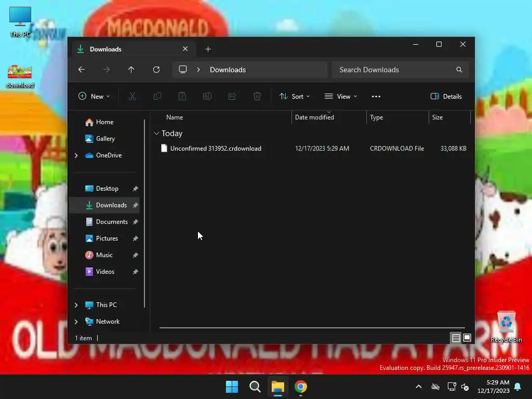
Task: Select the download desktop shortcut
Action: (x=20, y=77)
